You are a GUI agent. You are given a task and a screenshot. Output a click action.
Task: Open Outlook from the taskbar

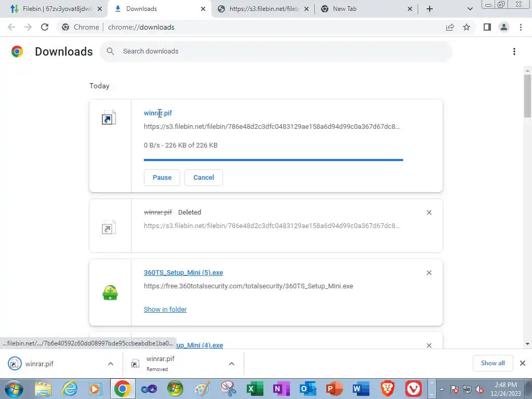coord(308,389)
